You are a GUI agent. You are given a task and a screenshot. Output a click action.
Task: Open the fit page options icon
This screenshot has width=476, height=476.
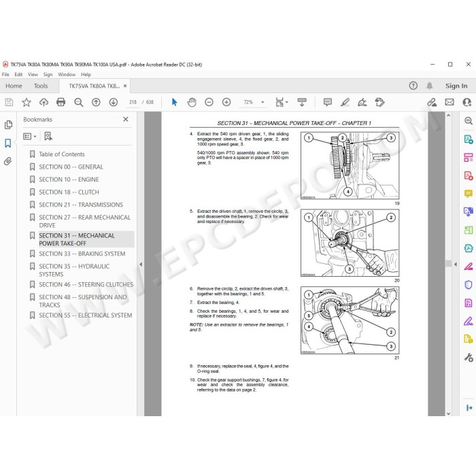click(282, 102)
